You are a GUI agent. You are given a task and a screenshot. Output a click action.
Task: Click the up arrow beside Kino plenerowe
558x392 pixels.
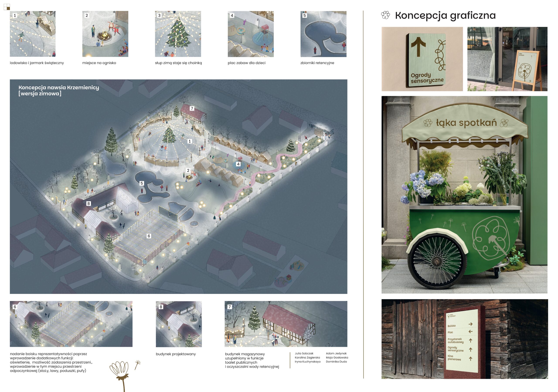pyautogui.click(x=471, y=359)
